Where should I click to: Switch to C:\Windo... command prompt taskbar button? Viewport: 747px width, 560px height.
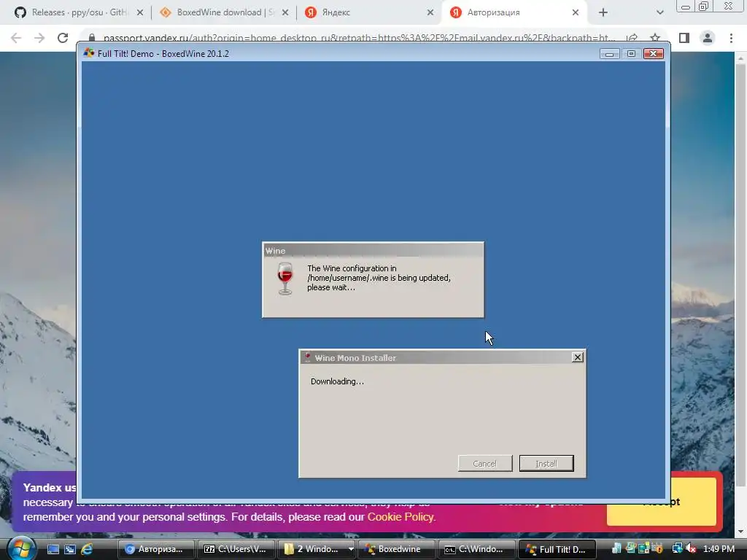477,549
